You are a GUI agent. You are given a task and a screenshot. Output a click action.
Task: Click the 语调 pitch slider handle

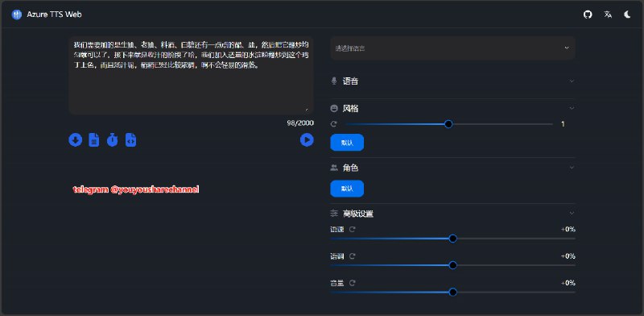pyautogui.click(x=453, y=265)
